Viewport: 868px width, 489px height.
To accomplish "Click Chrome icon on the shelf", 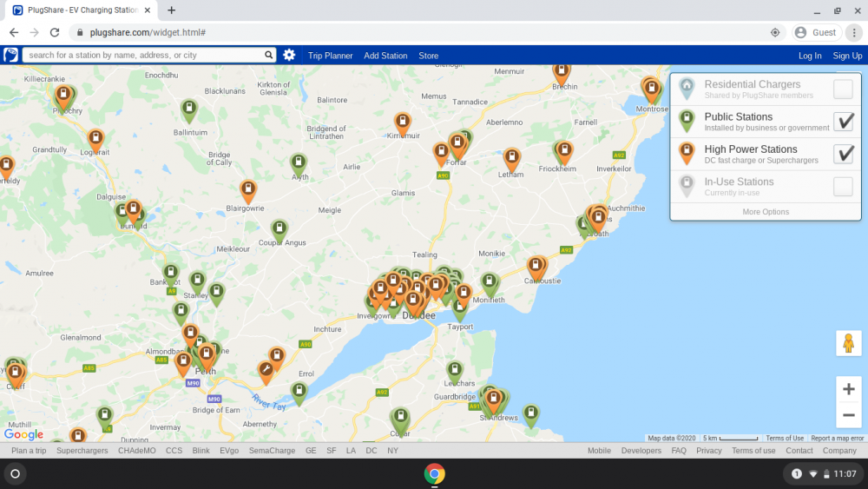I will coord(434,473).
